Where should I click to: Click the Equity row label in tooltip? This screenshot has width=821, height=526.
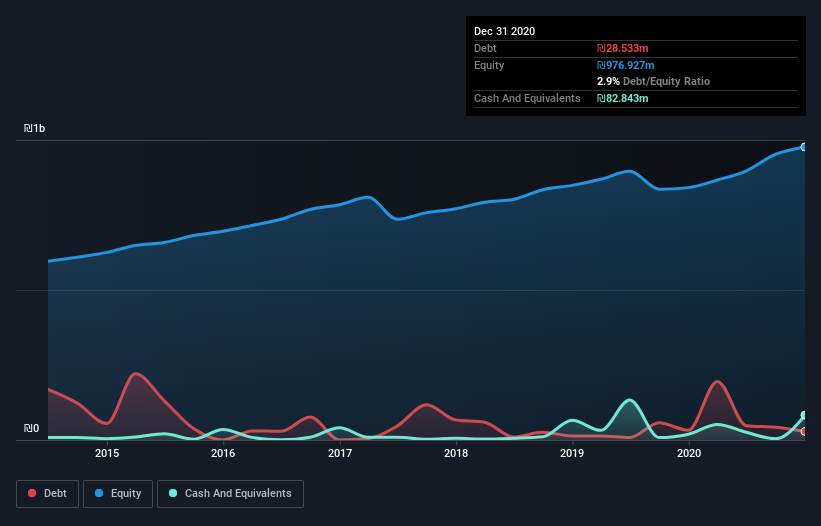489,65
